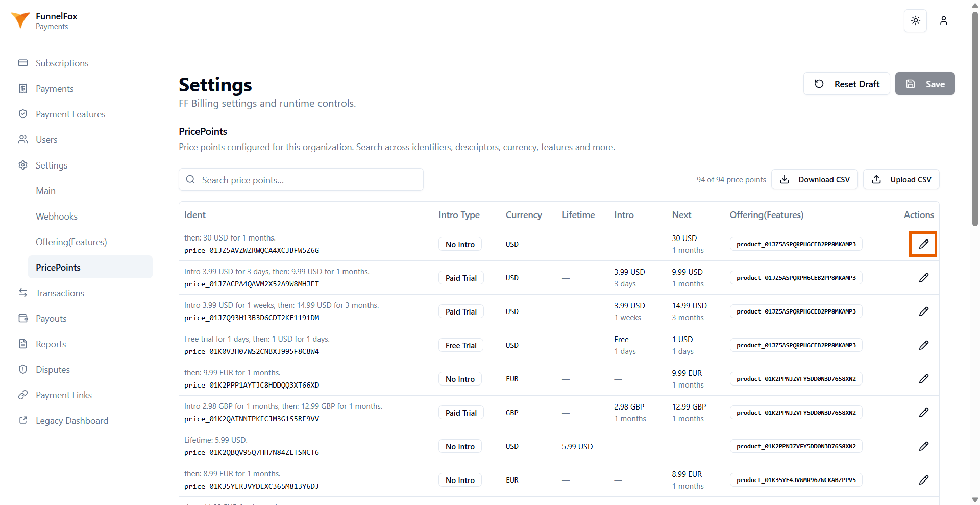This screenshot has width=980, height=505.
Task: Click the Users people icon in sidebar
Action: pyautogui.click(x=23, y=139)
